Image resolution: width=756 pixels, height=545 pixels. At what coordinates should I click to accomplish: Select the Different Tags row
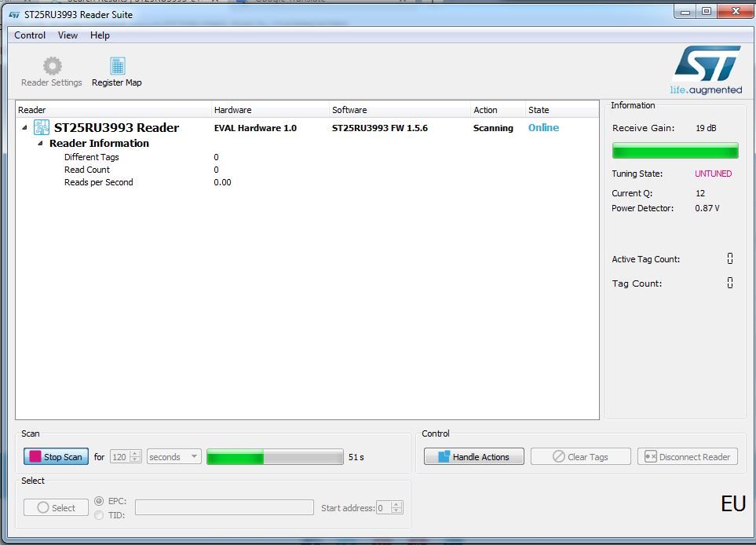307,157
